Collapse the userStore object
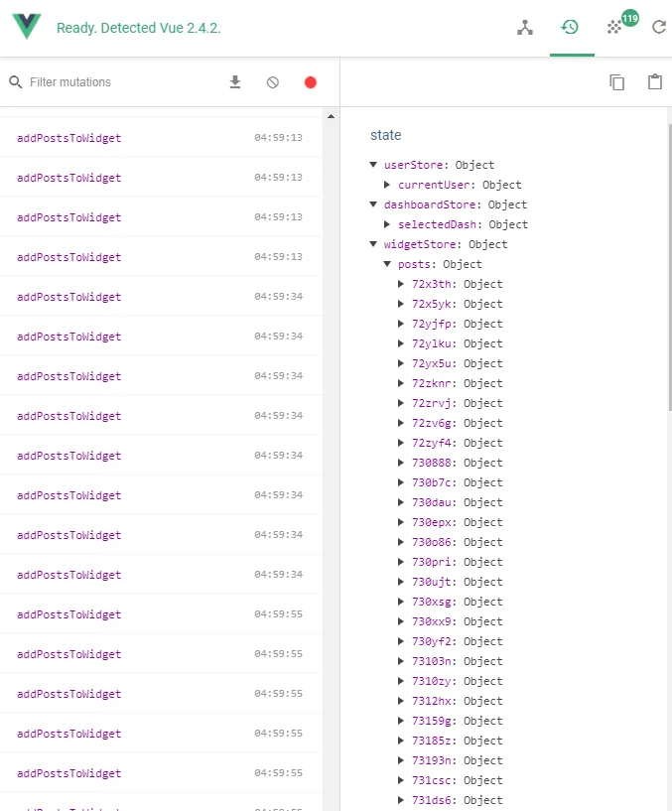This screenshot has height=811, width=672. (x=373, y=165)
